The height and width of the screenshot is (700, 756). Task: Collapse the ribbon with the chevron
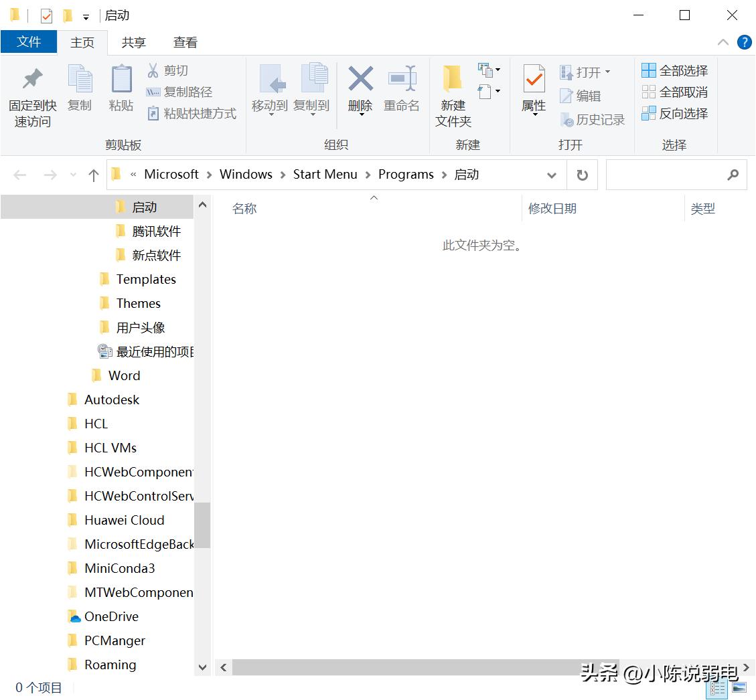point(722,41)
